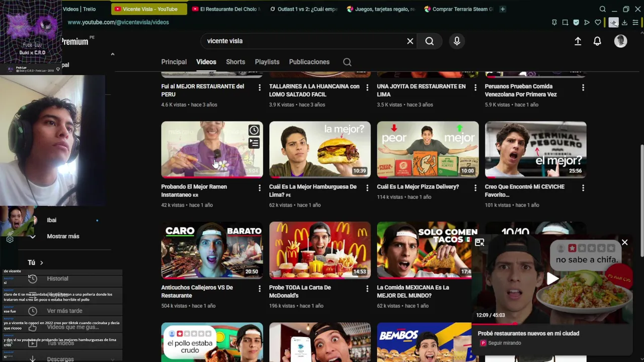644x362 pixels.
Task: Select the Videos channel tab
Action: (206, 62)
